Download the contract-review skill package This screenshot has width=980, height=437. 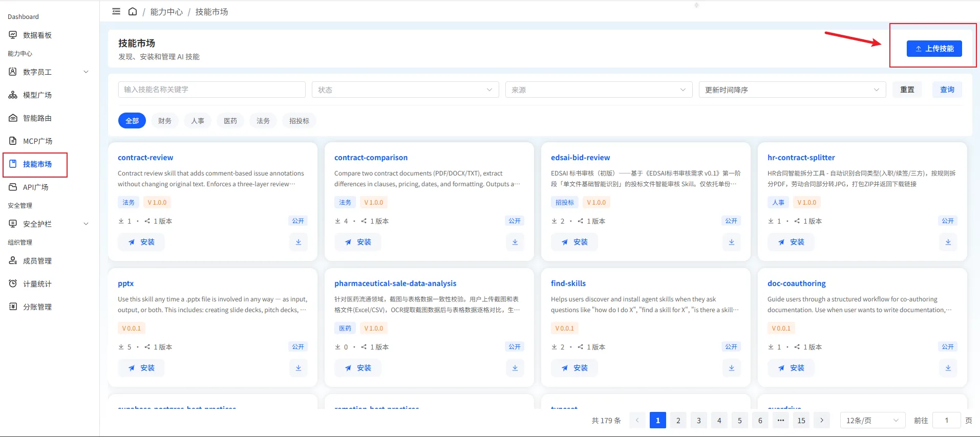pos(299,242)
